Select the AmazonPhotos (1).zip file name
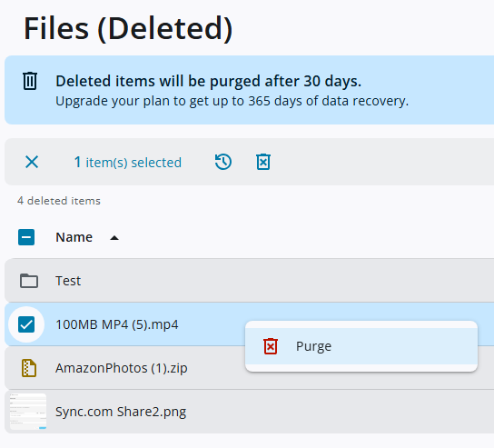This screenshot has height=448, width=494. (x=122, y=368)
